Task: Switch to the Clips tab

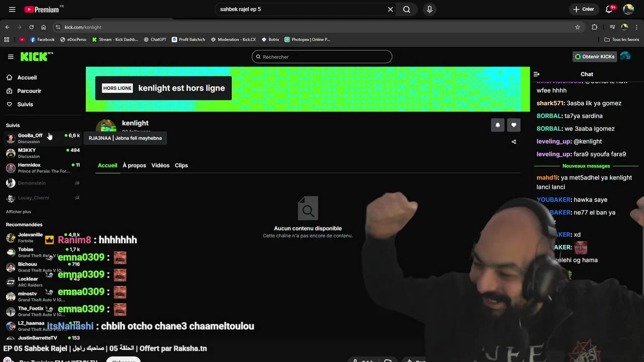Action: pos(181,165)
